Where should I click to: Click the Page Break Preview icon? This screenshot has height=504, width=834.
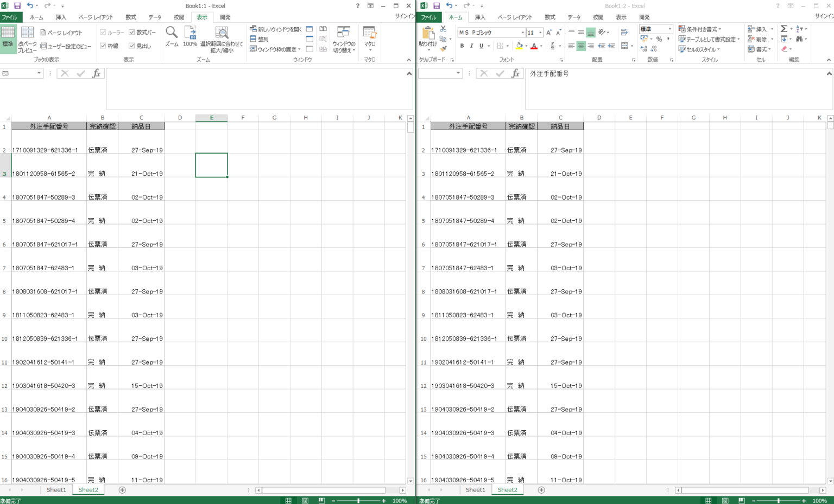(x=27, y=34)
